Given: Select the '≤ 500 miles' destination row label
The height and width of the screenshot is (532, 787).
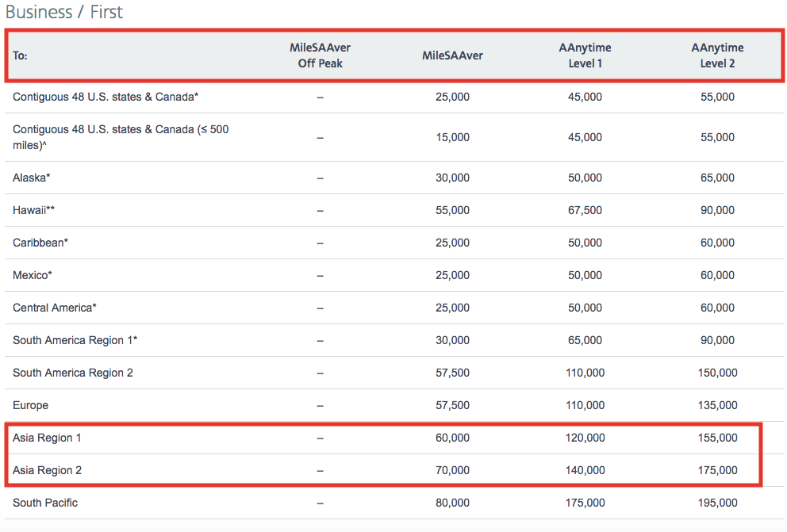Looking at the screenshot, I should [121, 137].
